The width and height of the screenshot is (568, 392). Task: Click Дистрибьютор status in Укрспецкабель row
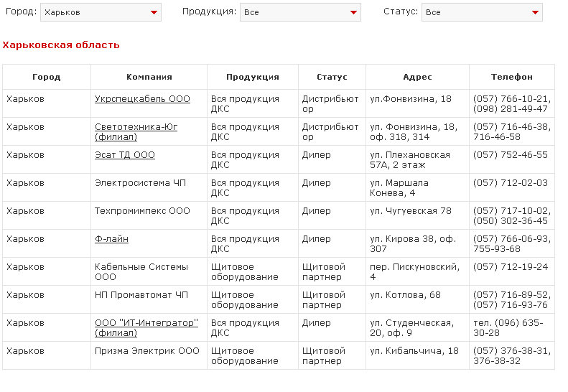click(x=330, y=103)
